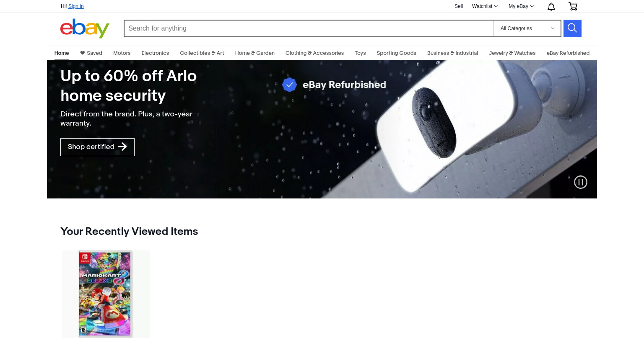The height and width of the screenshot is (345, 644).
Task: Click the eBay Refurbished checkmark badge
Action: point(289,85)
